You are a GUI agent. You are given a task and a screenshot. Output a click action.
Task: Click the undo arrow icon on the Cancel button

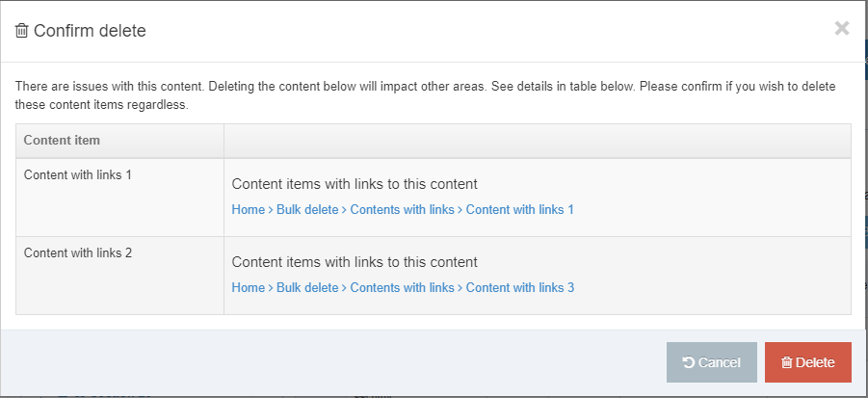point(688,363)
